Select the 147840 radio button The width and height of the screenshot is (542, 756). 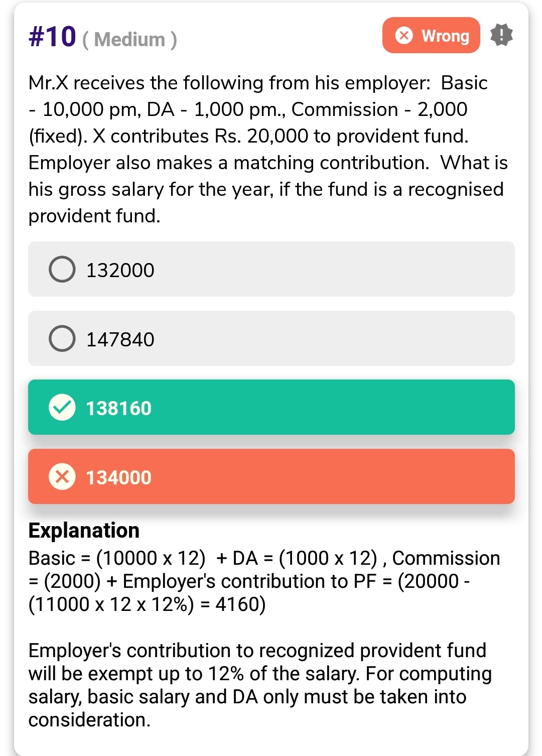coord(62,338)
